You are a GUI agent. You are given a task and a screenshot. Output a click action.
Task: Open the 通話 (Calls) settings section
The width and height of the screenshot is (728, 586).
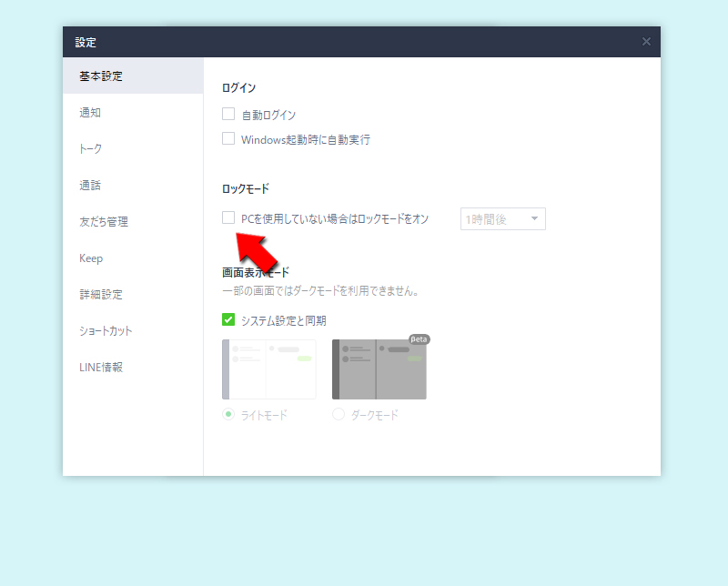coord(88,185)
